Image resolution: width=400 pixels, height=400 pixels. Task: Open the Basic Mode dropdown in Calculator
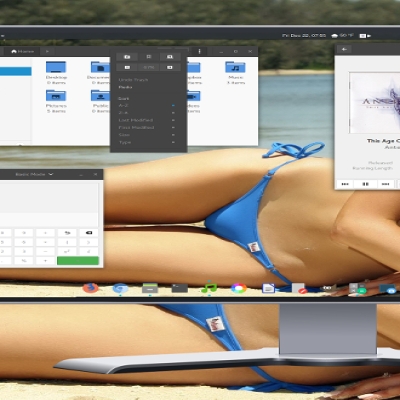(34, 174)
